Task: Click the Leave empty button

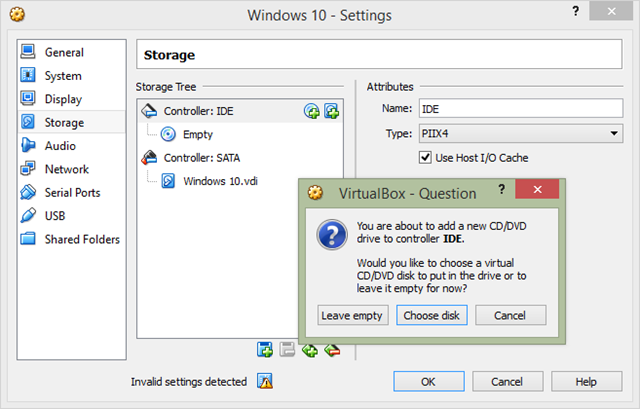Action: tap(353, 315)
